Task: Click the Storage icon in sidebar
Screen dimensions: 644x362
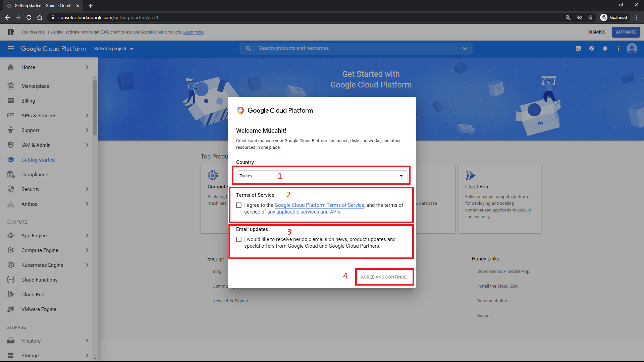Action: (11, 355)
